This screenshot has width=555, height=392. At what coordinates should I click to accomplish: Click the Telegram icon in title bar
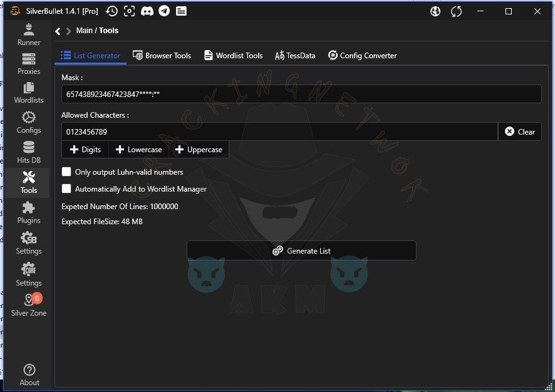click(x=163, y=11)
